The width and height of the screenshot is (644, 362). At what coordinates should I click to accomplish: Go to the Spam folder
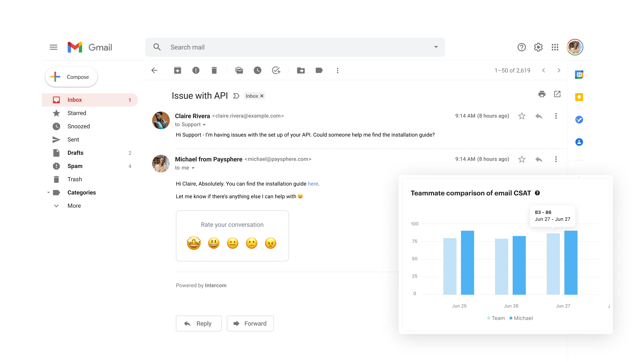tap(75, 166)
